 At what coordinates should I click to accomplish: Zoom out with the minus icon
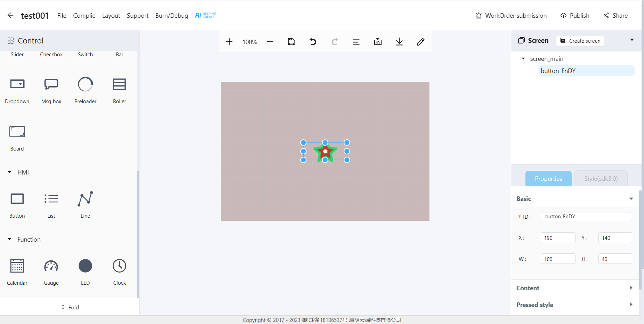coord(270,42)
